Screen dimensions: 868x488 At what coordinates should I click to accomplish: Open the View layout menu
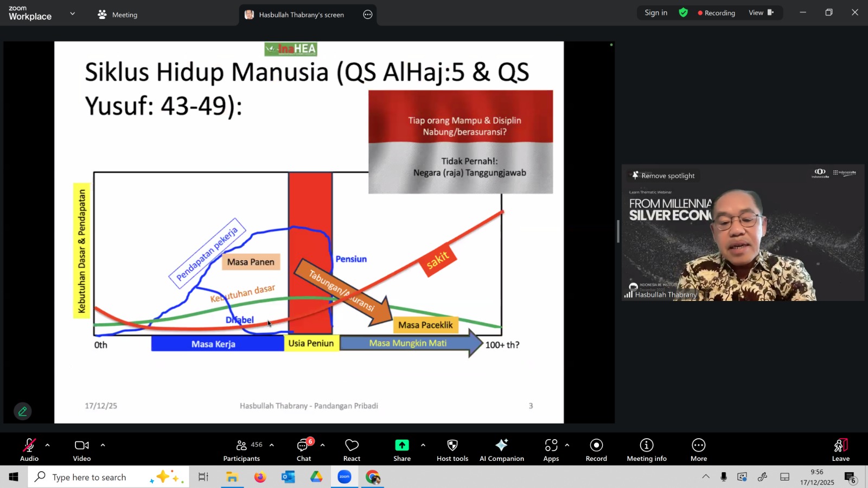pos(761,13)
